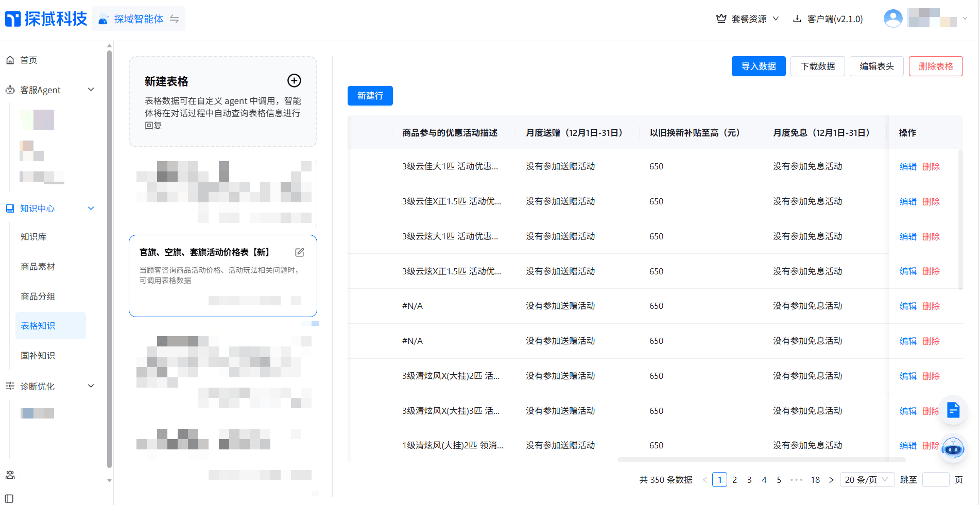This screenshot has width=980, height=505.
Task: Click the crown icon beside 套餐资源
Action: click(720, 18)
